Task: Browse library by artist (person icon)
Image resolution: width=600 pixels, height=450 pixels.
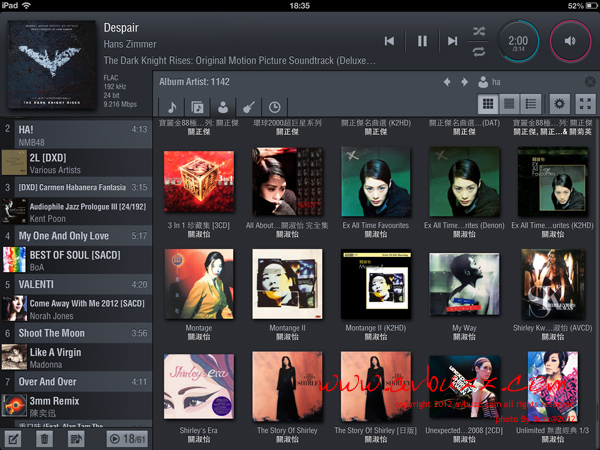Action: [x=223, y=106]
